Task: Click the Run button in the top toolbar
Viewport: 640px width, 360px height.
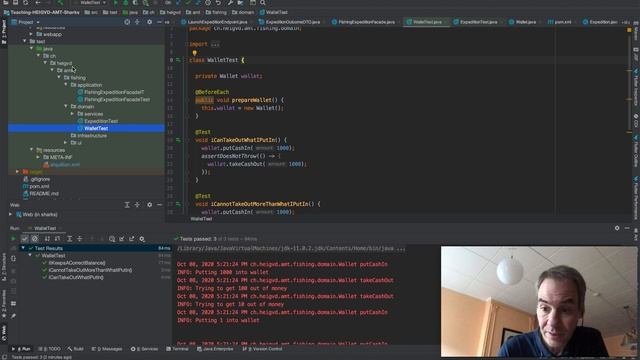Action: coord(116,3)
